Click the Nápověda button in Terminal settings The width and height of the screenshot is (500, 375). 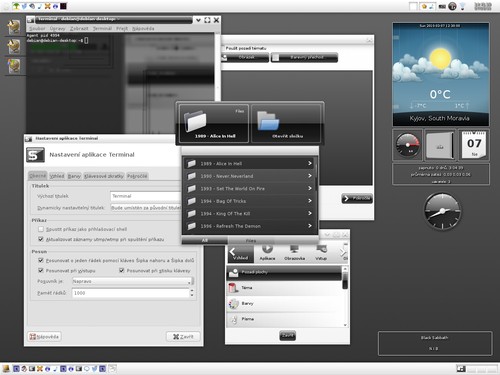[44, 337]
